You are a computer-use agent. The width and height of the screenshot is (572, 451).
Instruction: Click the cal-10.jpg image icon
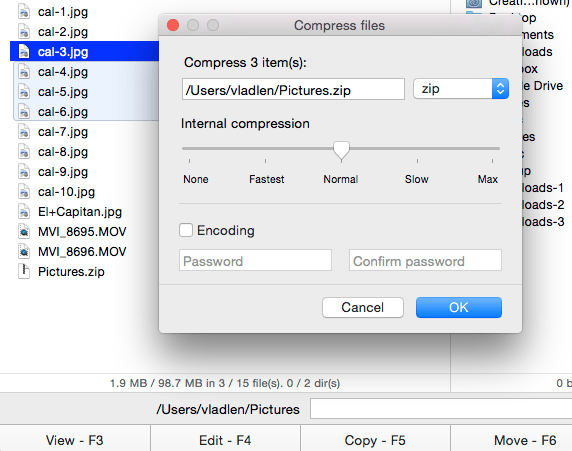tap(24, 192)
